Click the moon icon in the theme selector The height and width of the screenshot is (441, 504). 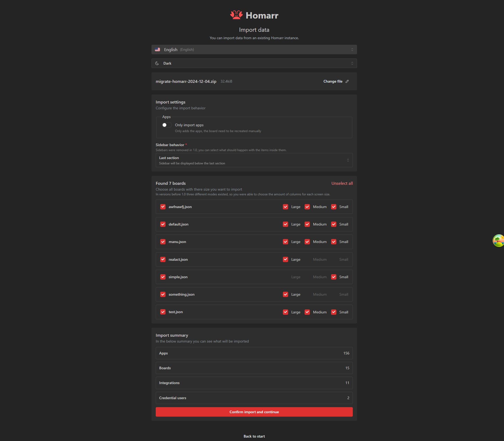coord(157,63)
